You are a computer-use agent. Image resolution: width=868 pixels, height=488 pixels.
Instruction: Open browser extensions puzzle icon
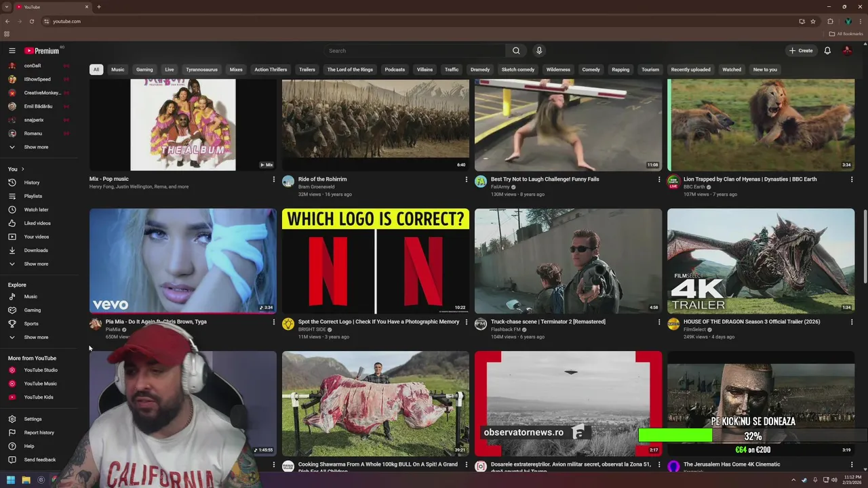pos(830,21)
